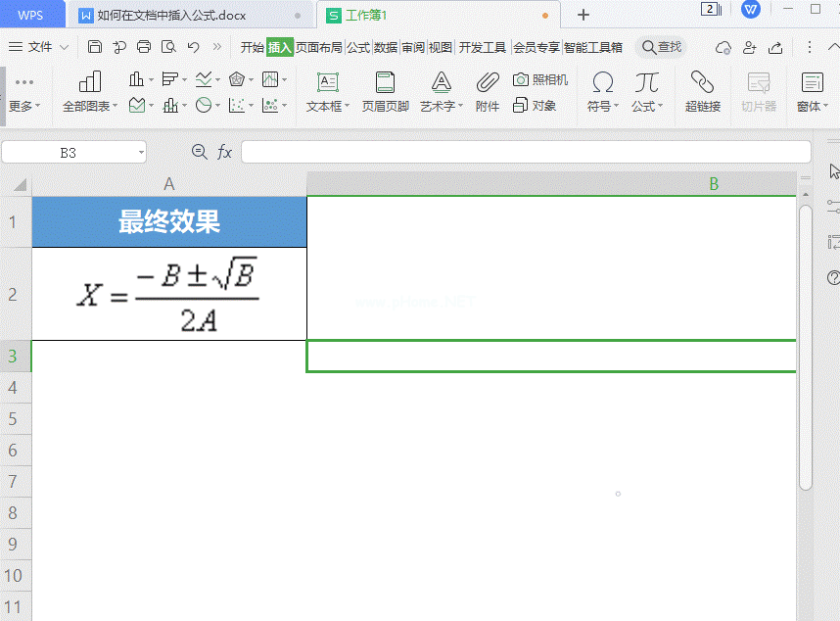Open the Developer Tools (开发工具) tab
The image size is (840, 621).
point(482,47)
